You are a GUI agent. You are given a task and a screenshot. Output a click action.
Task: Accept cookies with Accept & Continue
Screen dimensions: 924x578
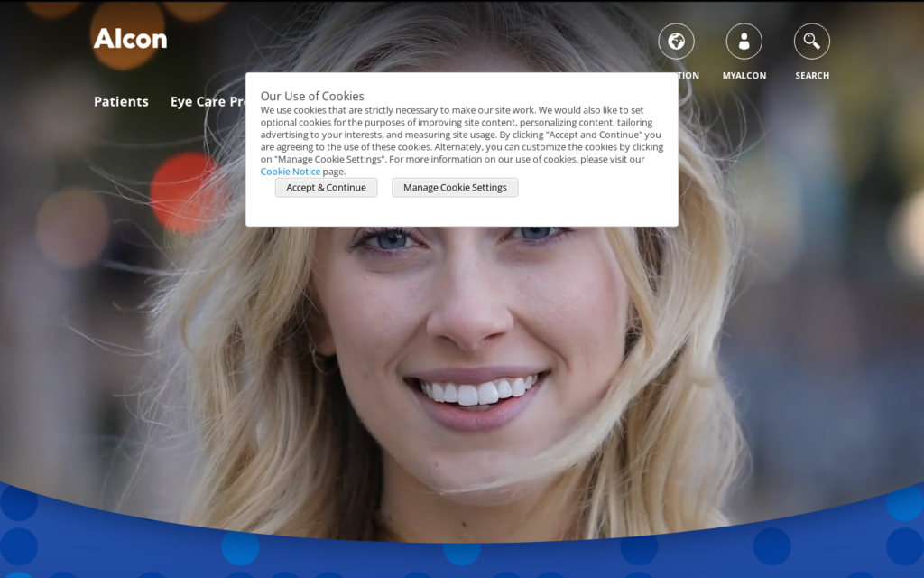point(326,188)
